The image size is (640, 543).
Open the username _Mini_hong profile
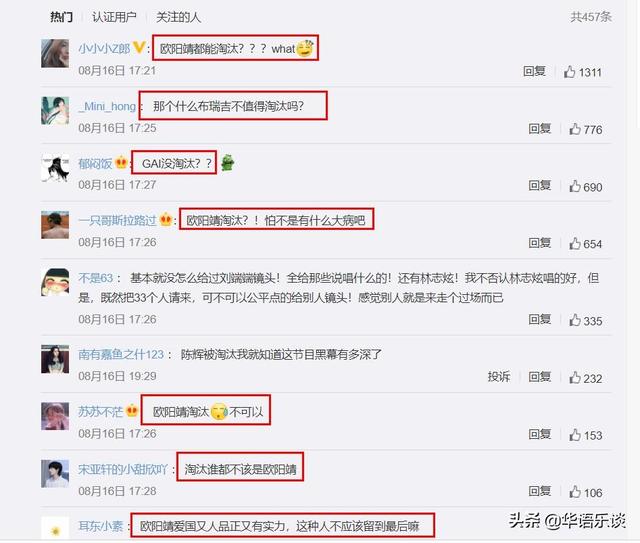coord(107,107)
